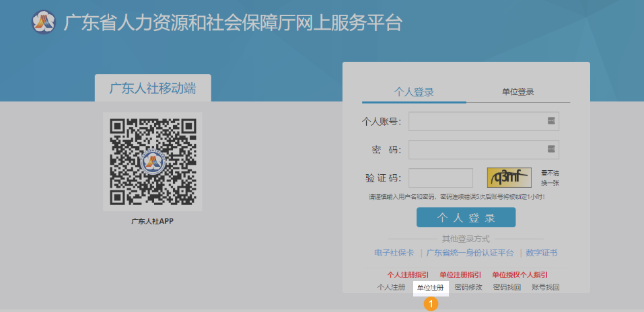
Task: Click the captcha image q3mf
Action: 509,178
